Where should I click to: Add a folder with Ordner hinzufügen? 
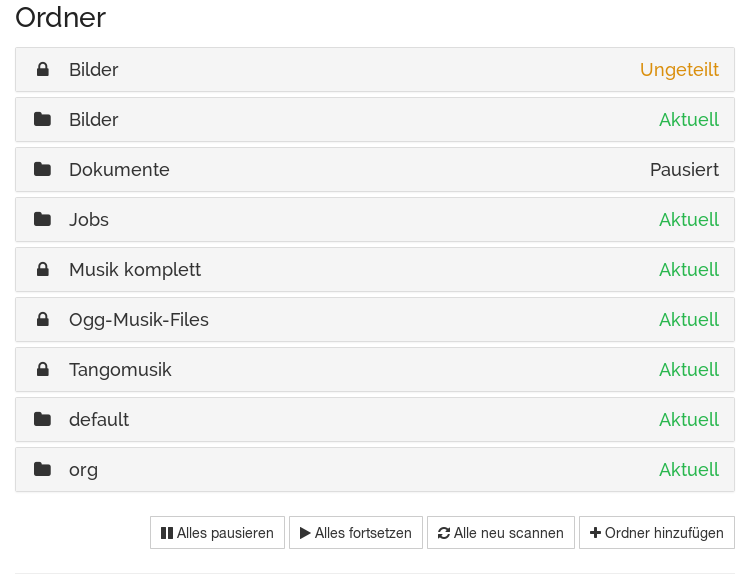(657, 532)
